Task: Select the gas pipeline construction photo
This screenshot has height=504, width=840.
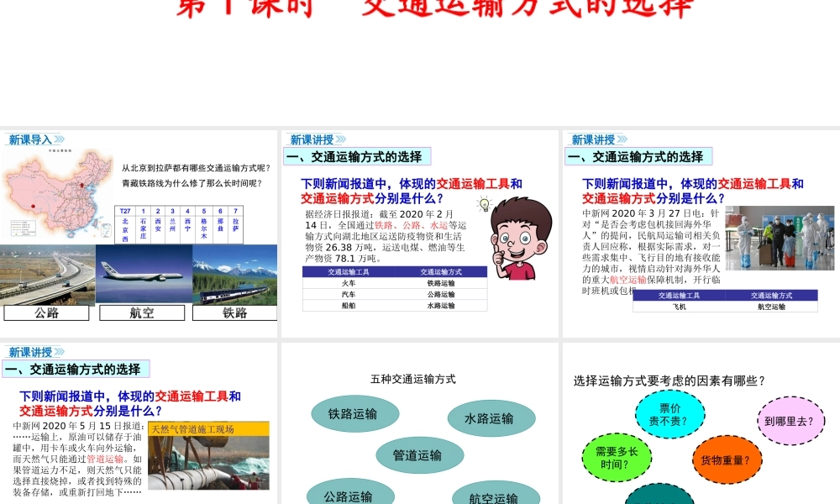Action: pos(208,462)
